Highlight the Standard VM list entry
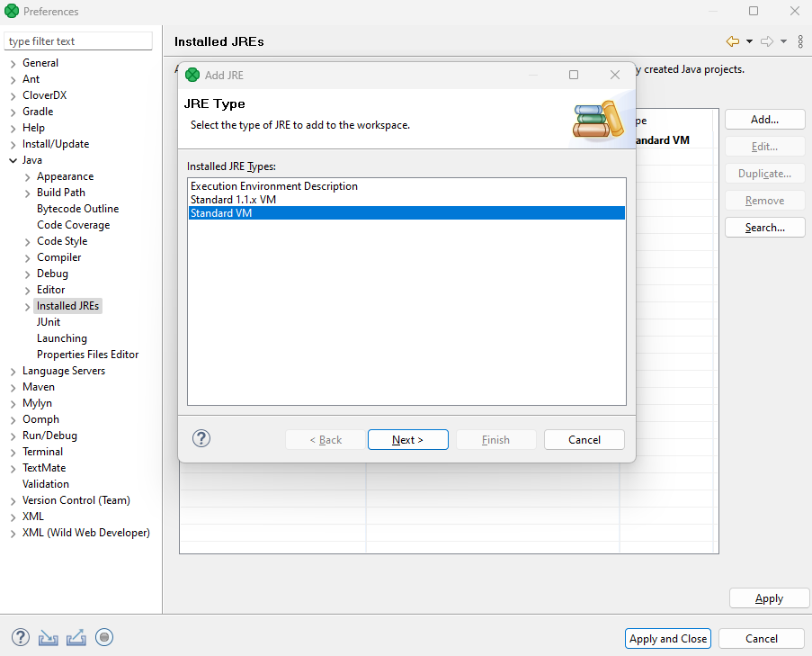The height and width of the screenshot is (656, 812). (x=221, y=213)
